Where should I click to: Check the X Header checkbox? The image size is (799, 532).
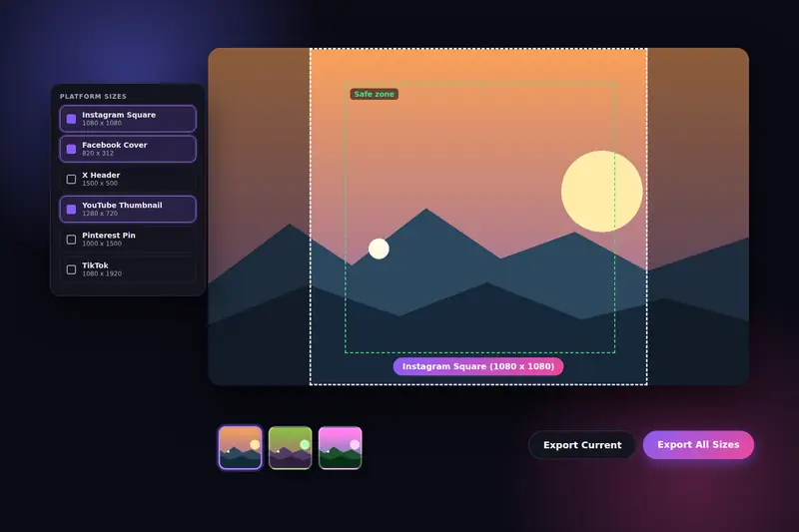point(71,179)
